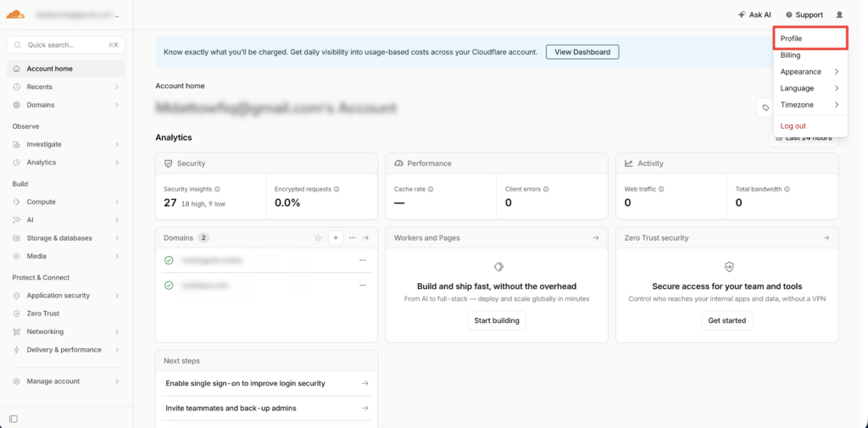Image resolution: width=868 pixels, height=428 pixels.
Task: Click the Client errors info icon
Action: point(546,189)
